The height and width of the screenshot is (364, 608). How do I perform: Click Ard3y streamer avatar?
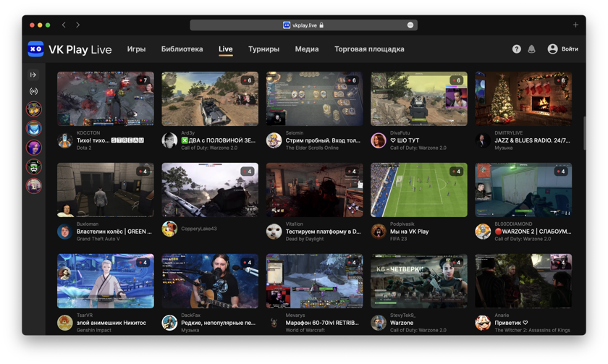coord(169,140)
